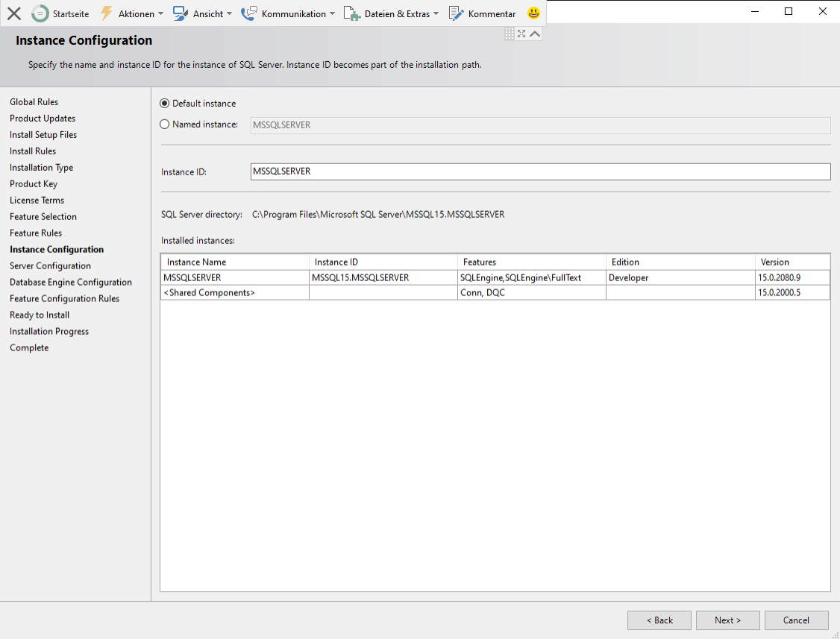Close the remote session with X icon
Viewport: 840px width, 639px height.
coord(13,13)
